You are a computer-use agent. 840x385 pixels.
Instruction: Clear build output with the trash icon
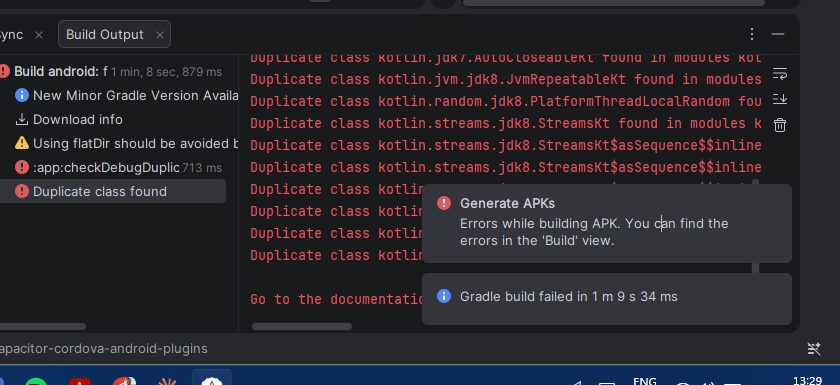(x=779, y=125)
